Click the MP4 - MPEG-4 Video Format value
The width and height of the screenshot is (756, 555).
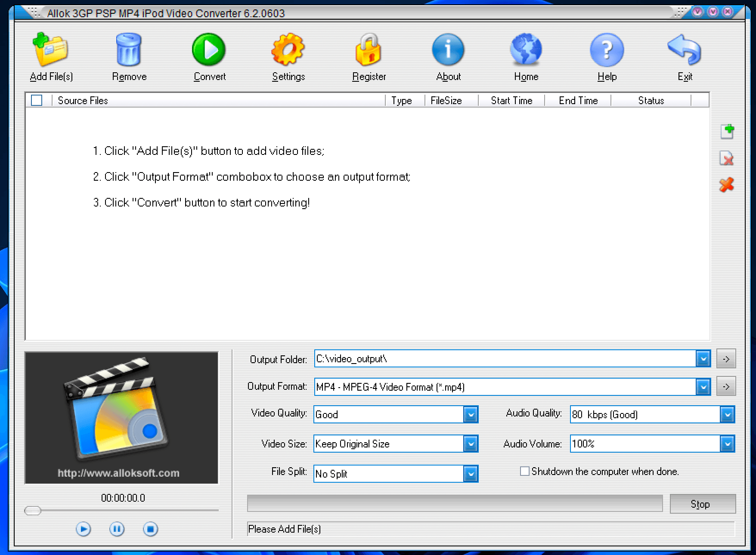pos(390,387)
